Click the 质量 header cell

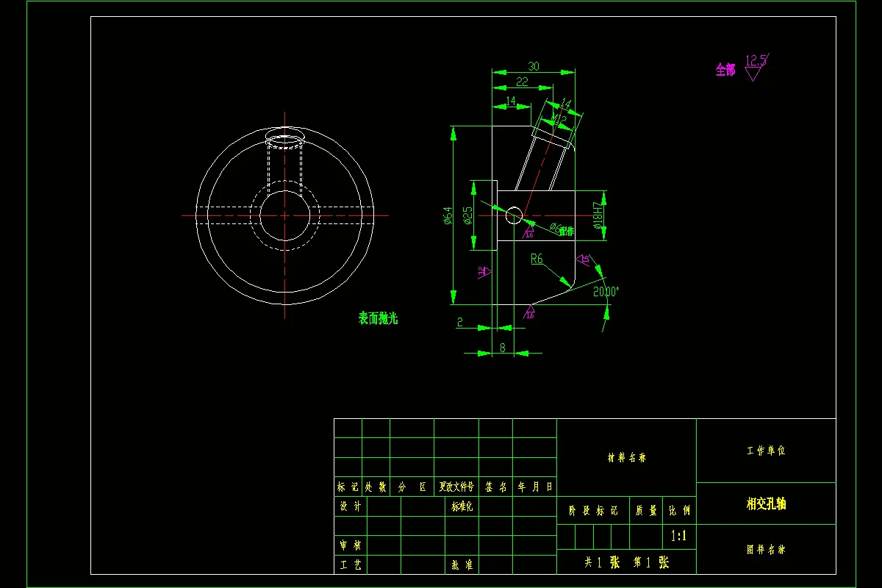point(646,510)
